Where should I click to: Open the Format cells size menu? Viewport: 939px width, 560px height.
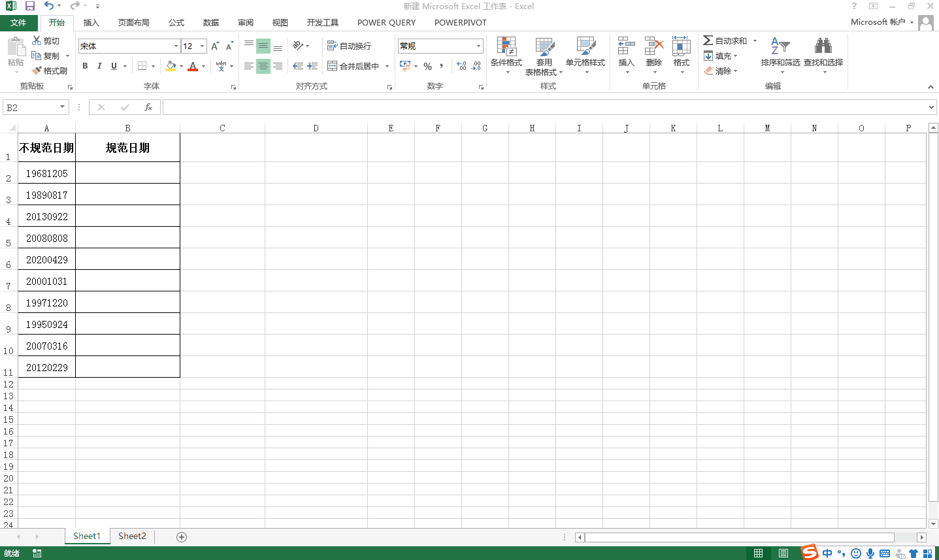coord(682,55)
